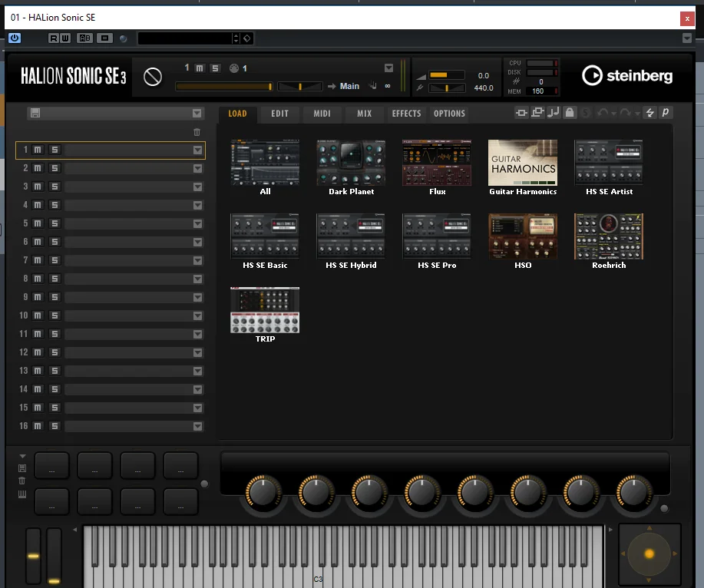Switch to the EDIT tab

279,114
